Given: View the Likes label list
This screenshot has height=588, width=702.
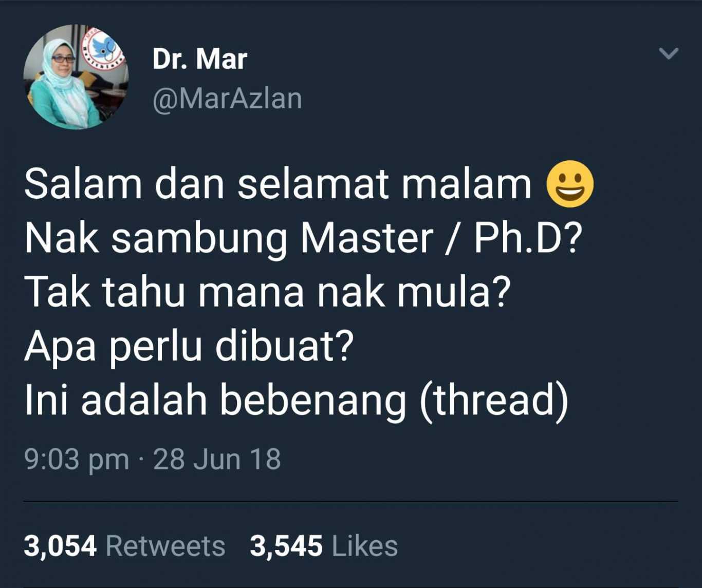Looking at the screenshot, I should click(365, 546).
